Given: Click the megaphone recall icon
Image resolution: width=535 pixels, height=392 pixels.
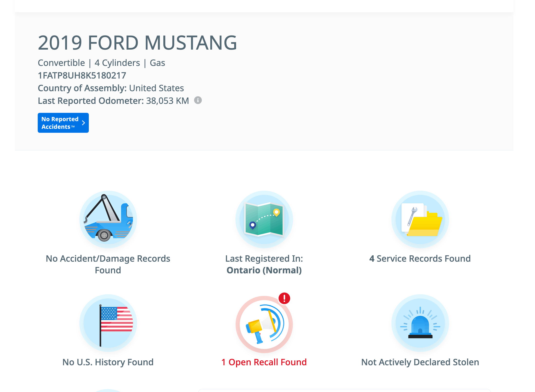Looking at the screenshot, I should pyautogui.click(x=264, y=324).
